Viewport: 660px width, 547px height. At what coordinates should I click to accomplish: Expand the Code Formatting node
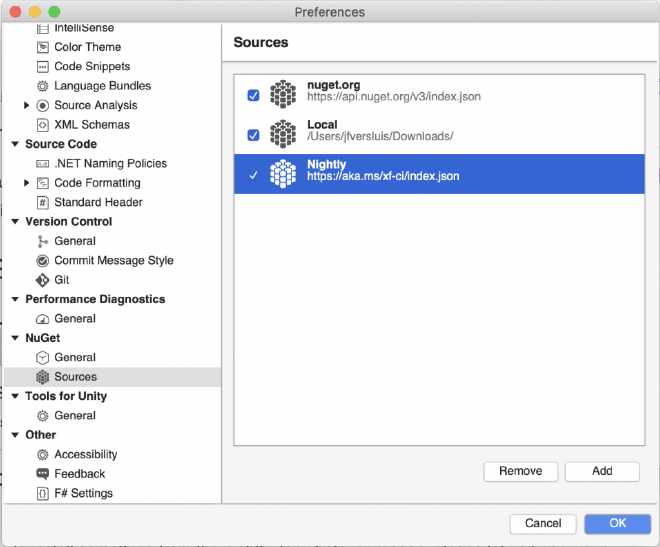pos(26,183)
